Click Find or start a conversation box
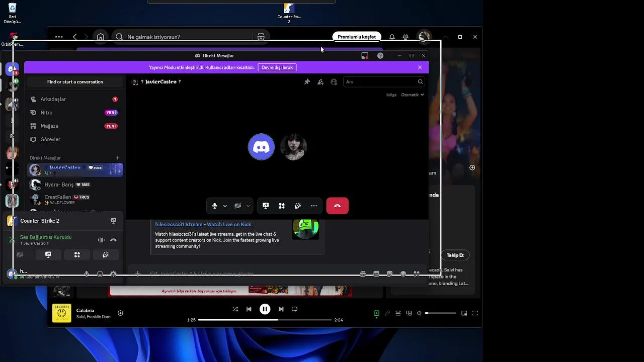The height and width of the screenshot is (362, 644). click(75, 82)
